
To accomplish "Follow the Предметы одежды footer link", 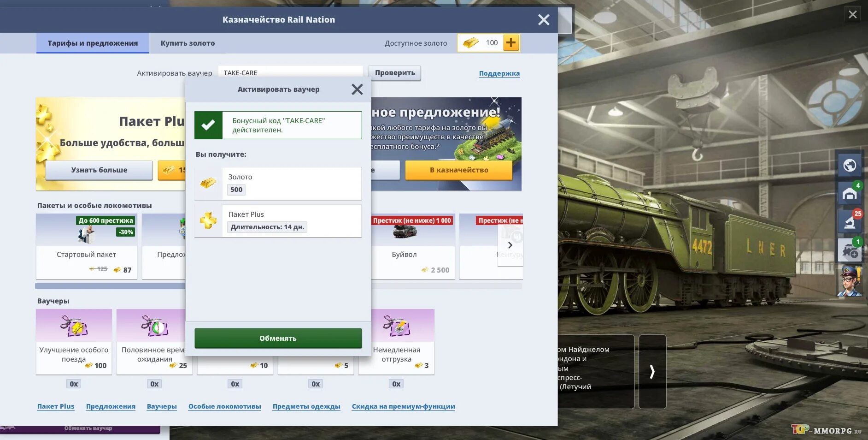I will 306,406.
